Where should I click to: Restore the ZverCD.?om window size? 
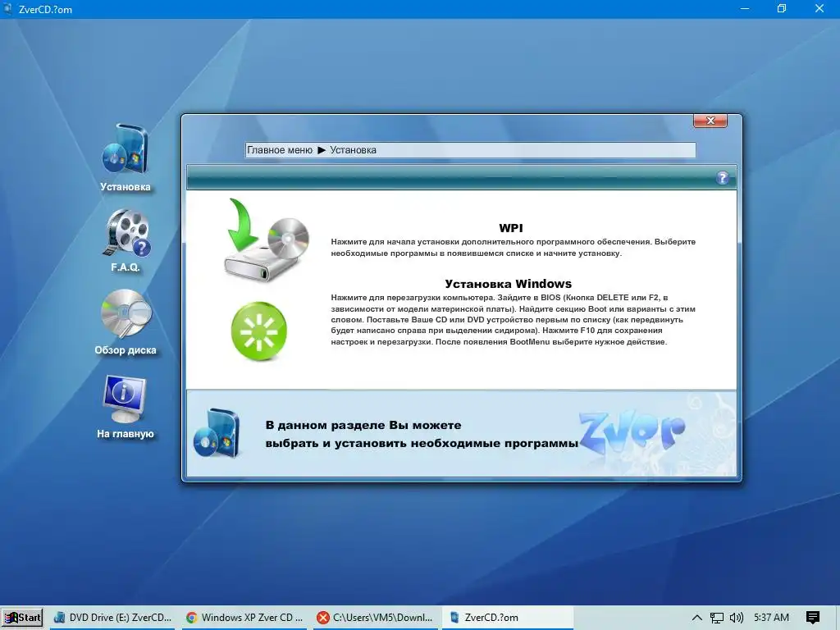coord(782,8)
